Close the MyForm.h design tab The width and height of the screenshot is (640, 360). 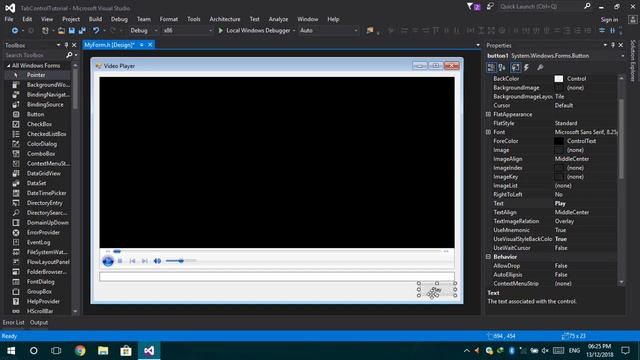tap(150, 45)
